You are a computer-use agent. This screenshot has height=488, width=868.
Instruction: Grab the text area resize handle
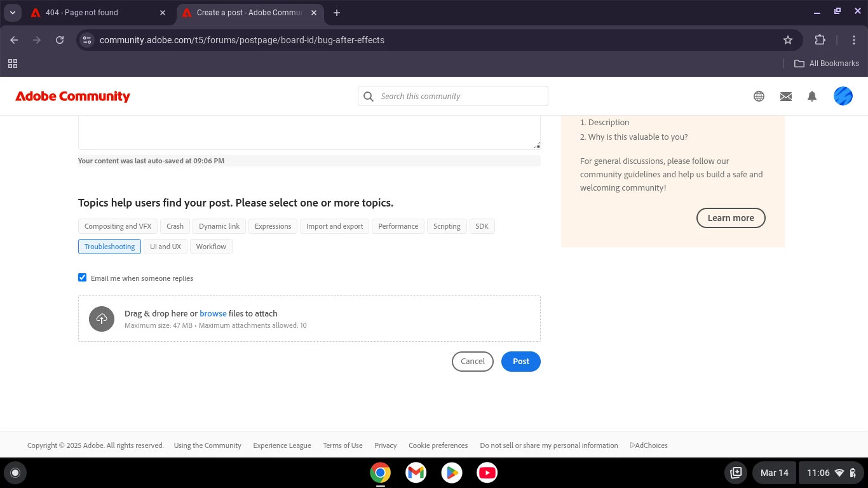[537, 146]
